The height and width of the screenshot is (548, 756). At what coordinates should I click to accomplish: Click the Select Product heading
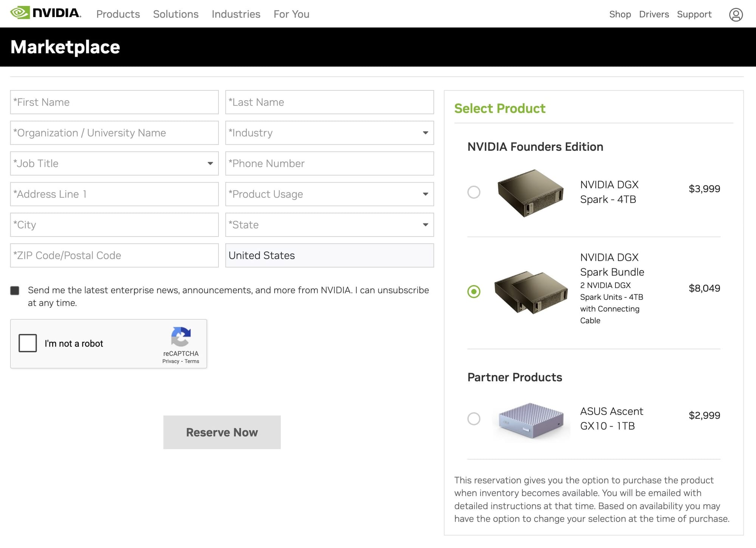(x=500, y=108)
